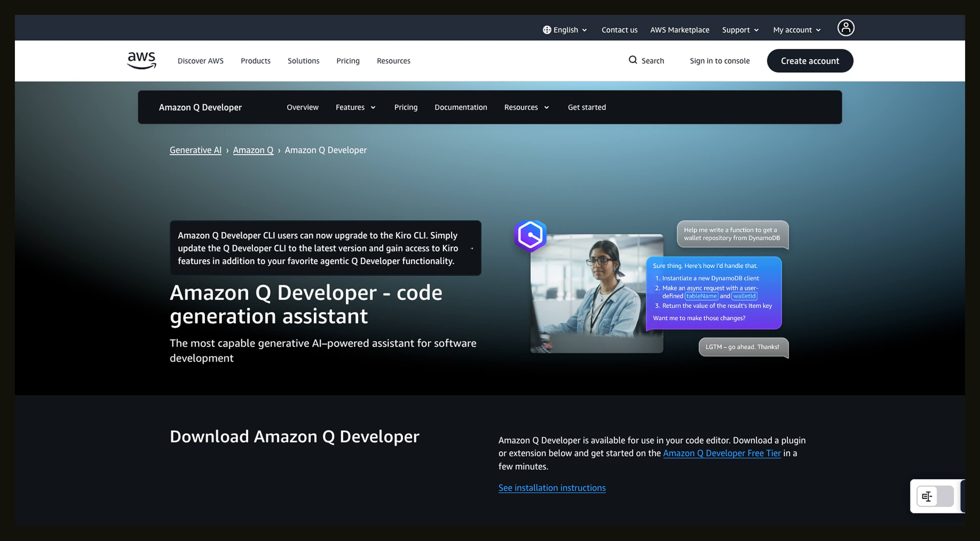Click the Amazon Q Developer product title

point(200,107)
